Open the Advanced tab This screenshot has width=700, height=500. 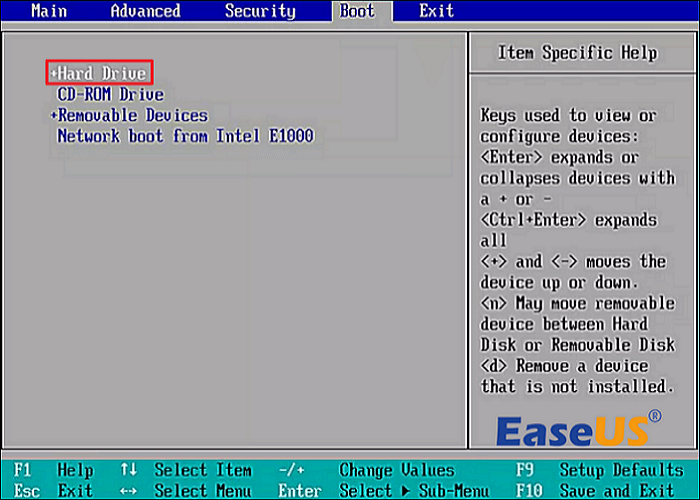pyautogui.click(x=146, y=11)
